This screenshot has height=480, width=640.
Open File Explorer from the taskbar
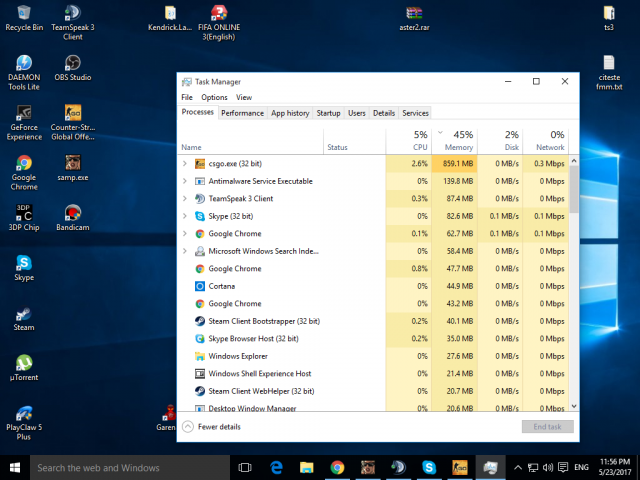pyautogui.click(x=307, y=467)
